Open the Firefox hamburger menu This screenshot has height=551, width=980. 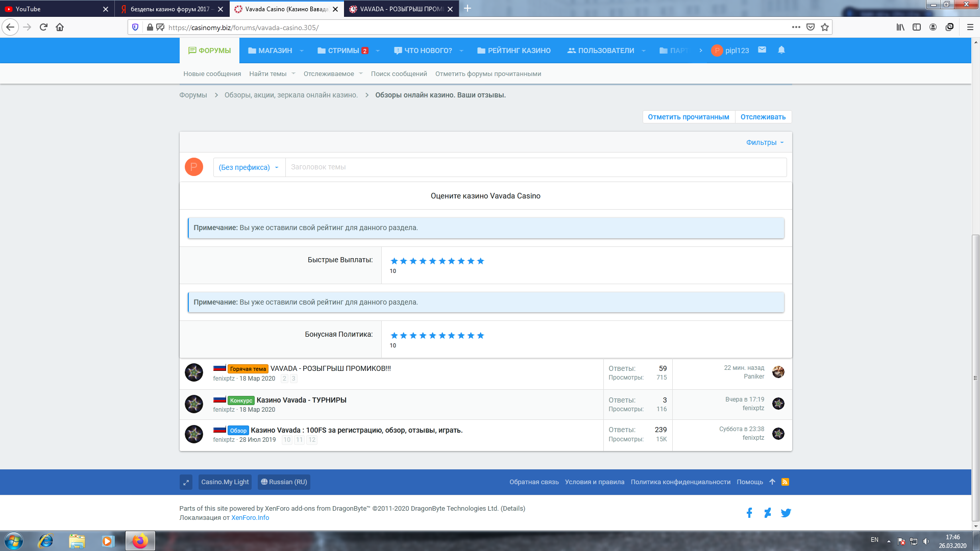tap(970, 27)
